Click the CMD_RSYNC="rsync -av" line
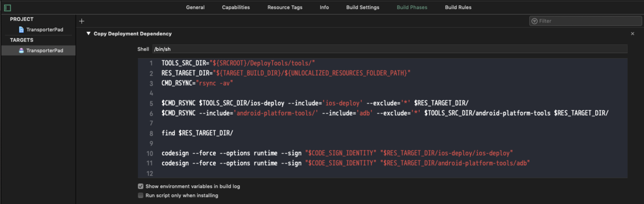644x204 pixels. [197, 83]
